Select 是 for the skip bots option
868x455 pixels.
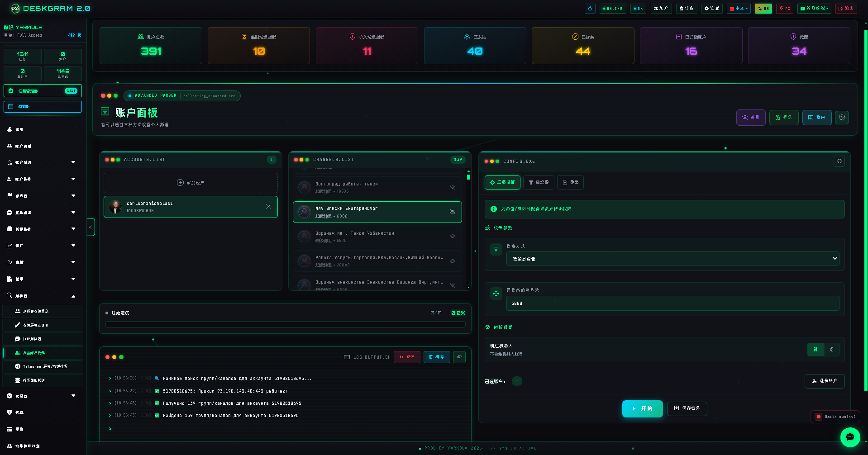coord(831,350)
